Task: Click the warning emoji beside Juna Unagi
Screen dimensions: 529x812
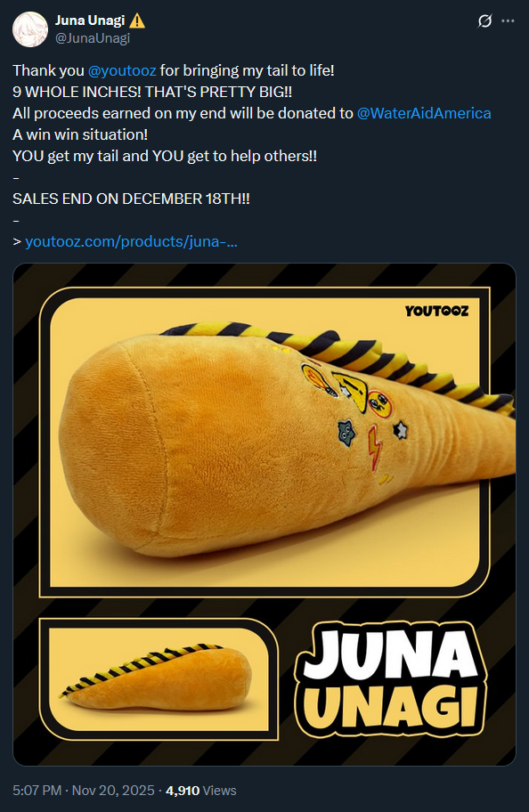Action: (x=137, y=20)
